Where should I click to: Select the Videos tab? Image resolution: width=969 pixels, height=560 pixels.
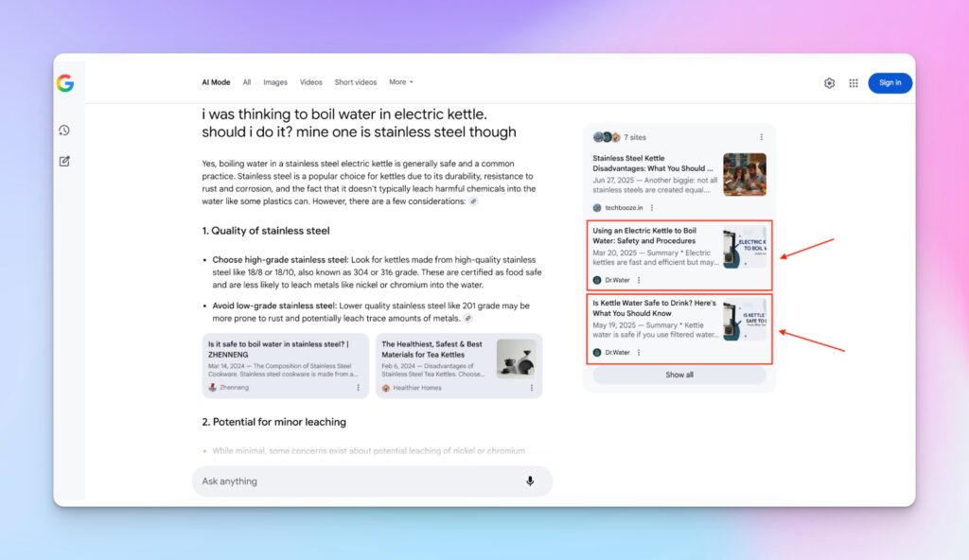(311, 82)
